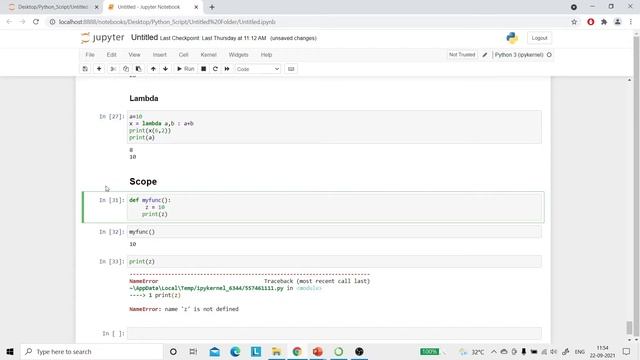Open Microsoft Edge from taskbar
Image resolution: width=640 pixels, height=360 pixels.
235,351
